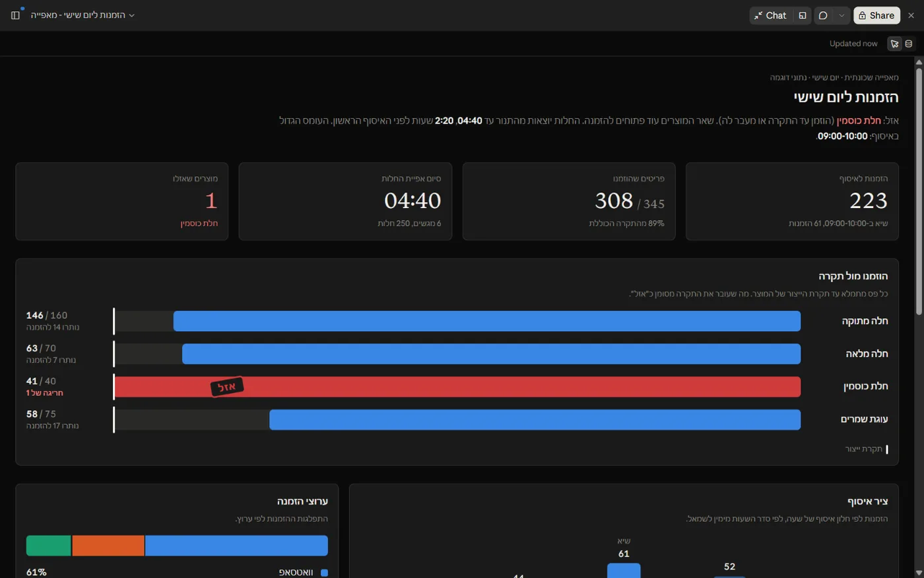Click the speech bubble comment icon
This screenshot has height=578, width=924.
click(x=823, y=15)
